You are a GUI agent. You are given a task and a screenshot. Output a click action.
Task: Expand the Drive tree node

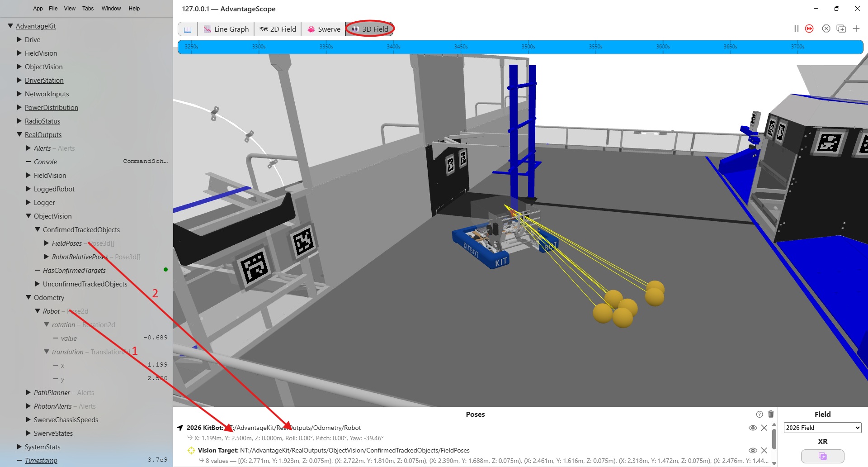tap(19, 39)
